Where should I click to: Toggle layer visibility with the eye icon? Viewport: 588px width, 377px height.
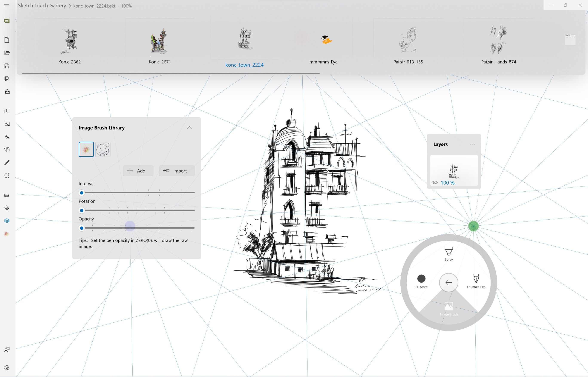[x=435, y=182]
